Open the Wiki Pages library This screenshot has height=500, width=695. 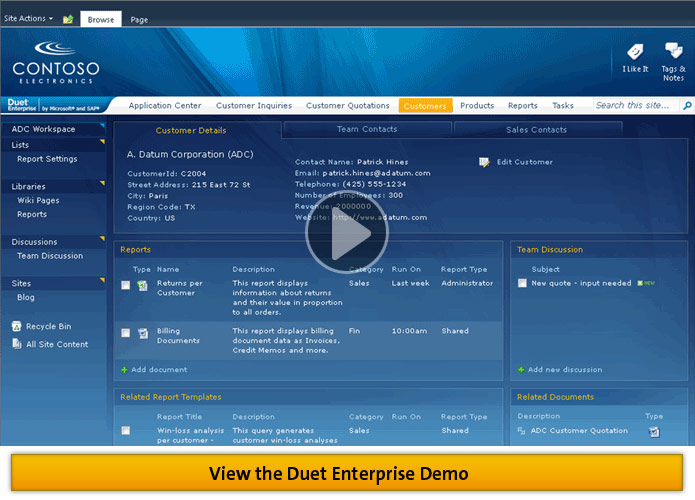[38, 200]
